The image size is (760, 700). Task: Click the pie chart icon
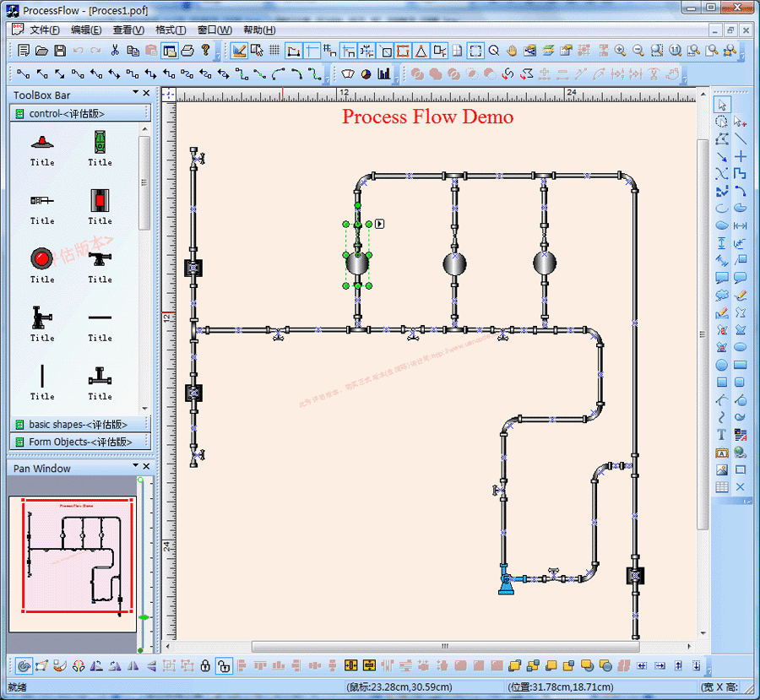tap(366, 73)
